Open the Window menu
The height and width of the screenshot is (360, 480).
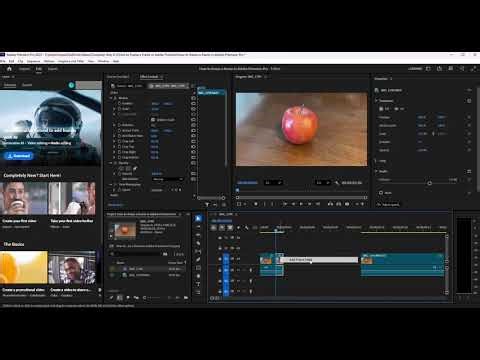[103, 61]
